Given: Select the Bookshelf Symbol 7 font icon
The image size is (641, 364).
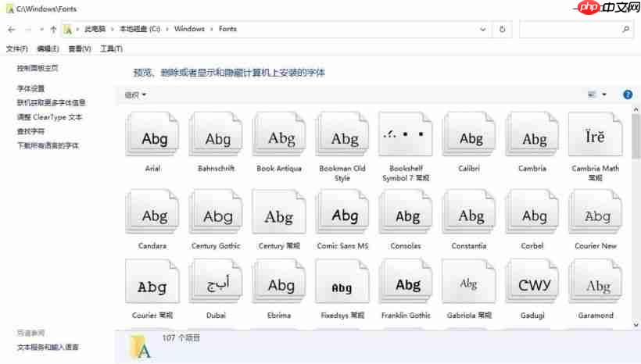Looking at the screenshot, I should [x=406, y=135].
